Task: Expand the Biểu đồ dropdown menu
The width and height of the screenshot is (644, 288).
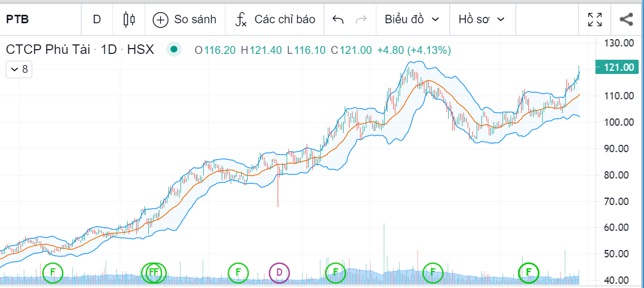Action: (412, 20)
